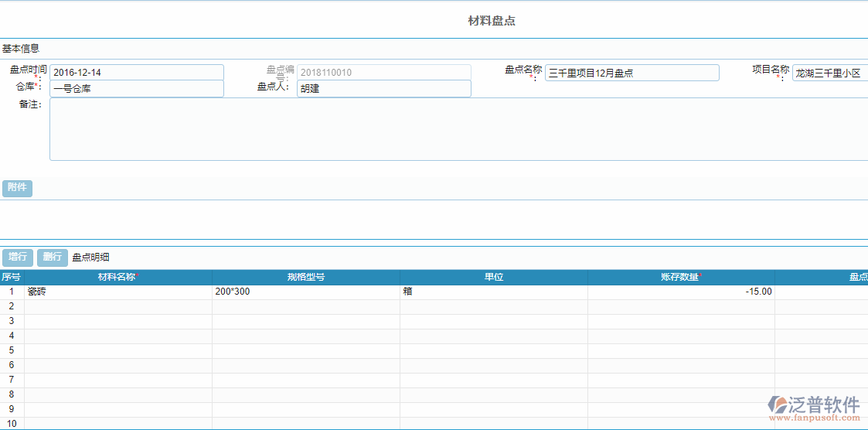
Task: Click the 箱 unit cell in row 1
Action: tap(493, 292)
